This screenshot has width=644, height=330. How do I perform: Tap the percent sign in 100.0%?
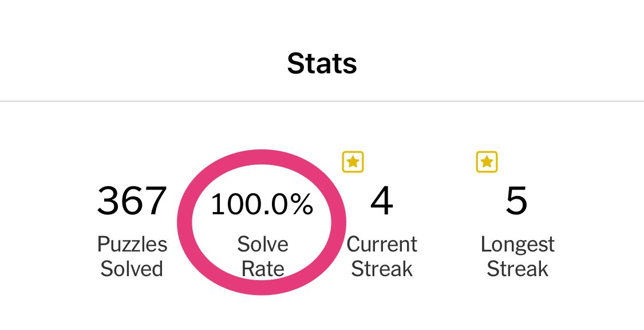coord(300,205)
